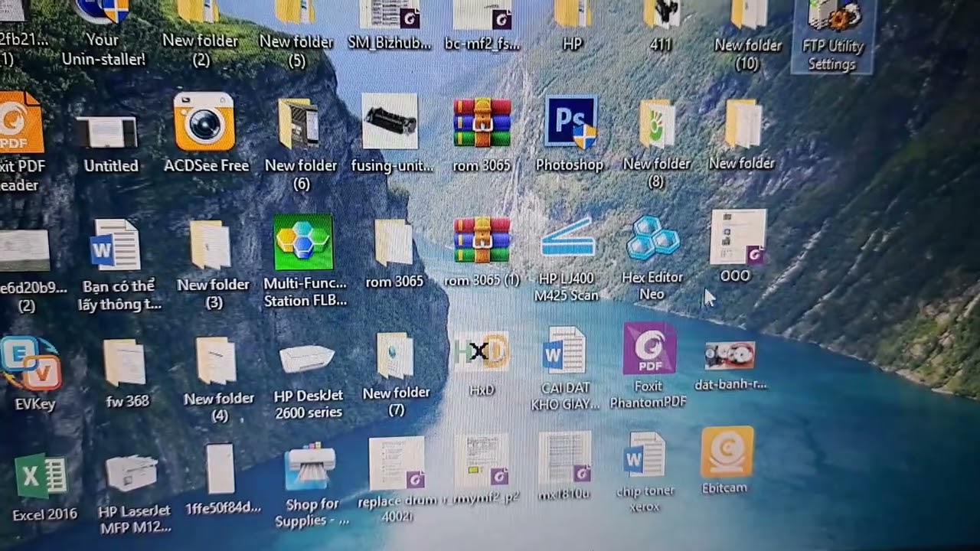
Task: Select the OOO PDF file icon
Action: point(738,236)
